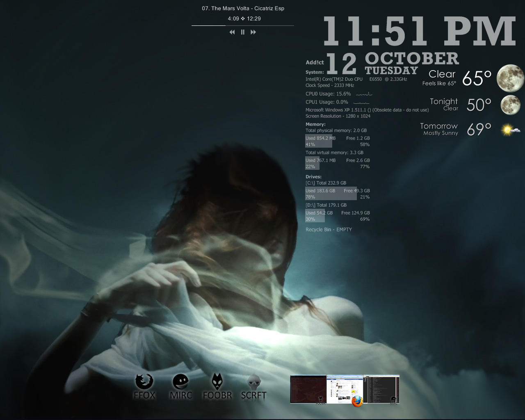Viewport: 525px width, 420px height.
Task: Skip back to the previous track
Action: point(232,32)
